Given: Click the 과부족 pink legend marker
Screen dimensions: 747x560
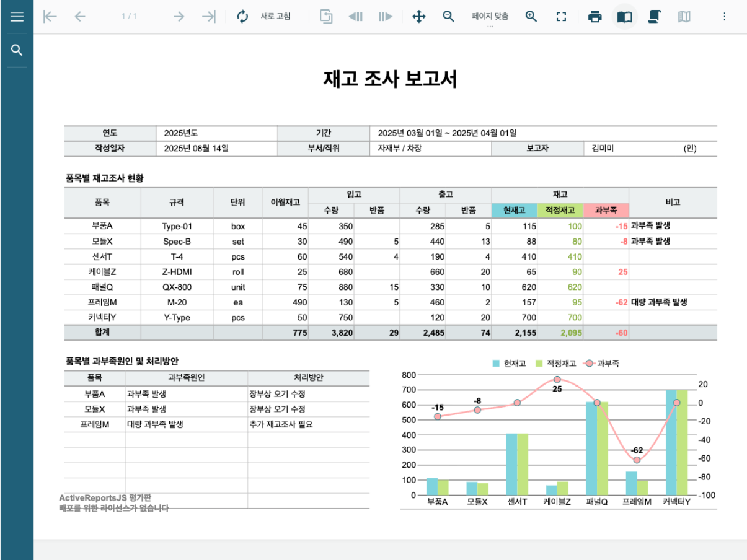Looking at the screenshot, I should (x=589, y=364).
